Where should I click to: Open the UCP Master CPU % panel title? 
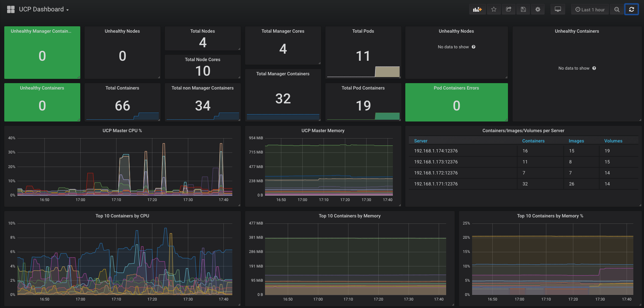point(122,131)
